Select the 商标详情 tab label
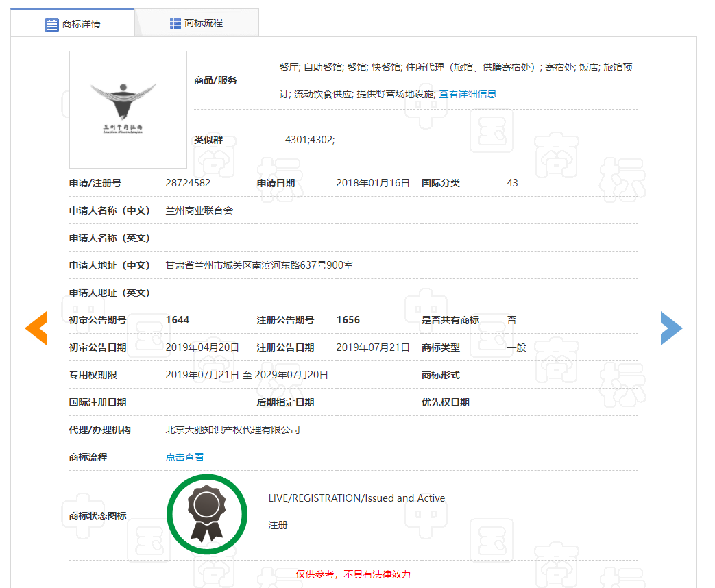 [81, 25]
